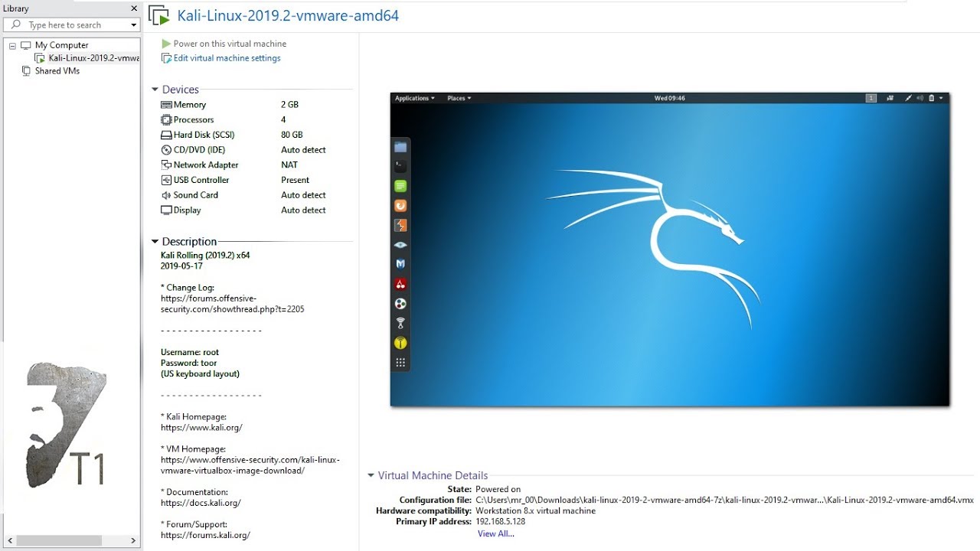Click the Memory device icon
The width and height of the screenshot is (980, 551).
[166, 105]
